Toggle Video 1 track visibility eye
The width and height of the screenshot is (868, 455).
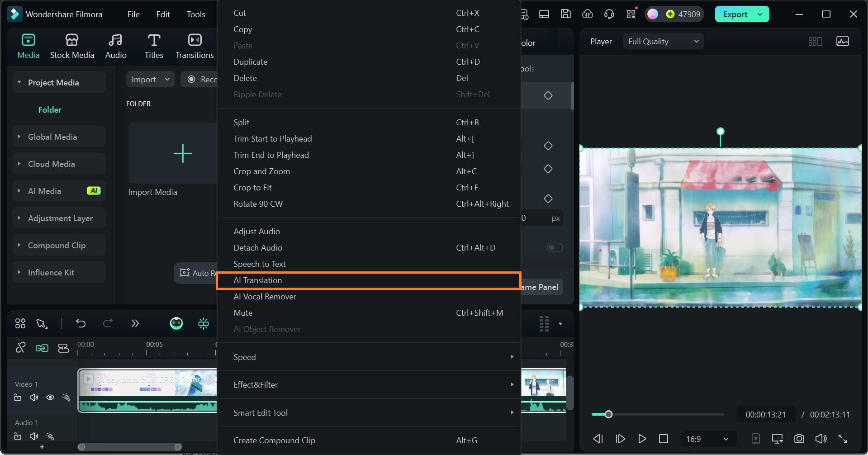coord(50,398)
